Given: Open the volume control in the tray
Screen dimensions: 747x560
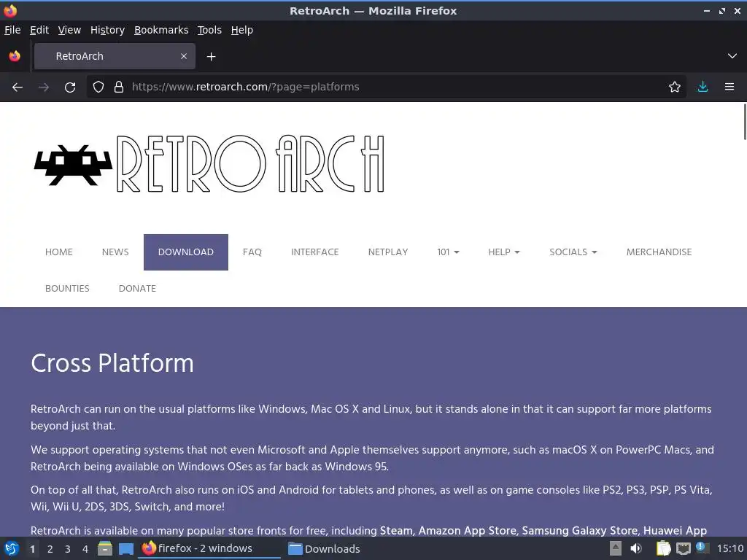Looking at the screenshot, I should tap(636, 548).
